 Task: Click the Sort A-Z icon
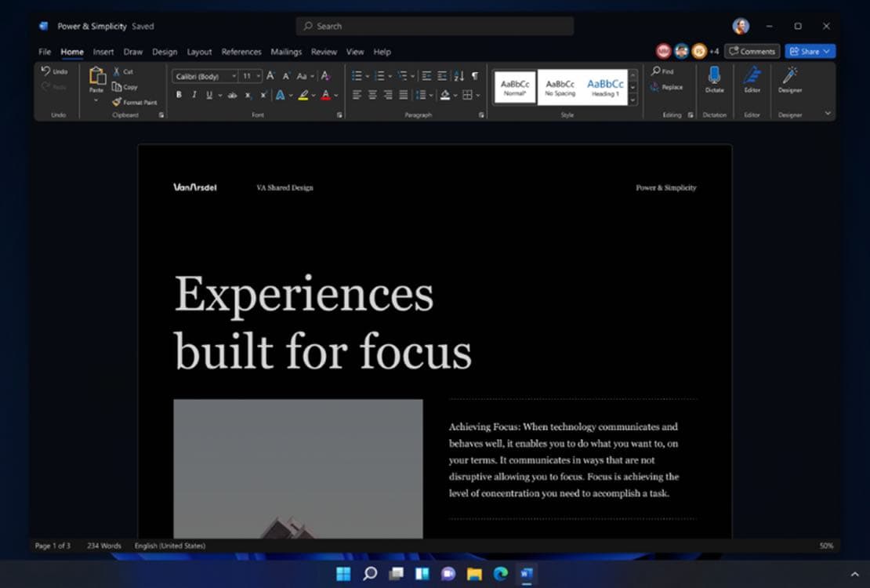(x=459, y=76)
